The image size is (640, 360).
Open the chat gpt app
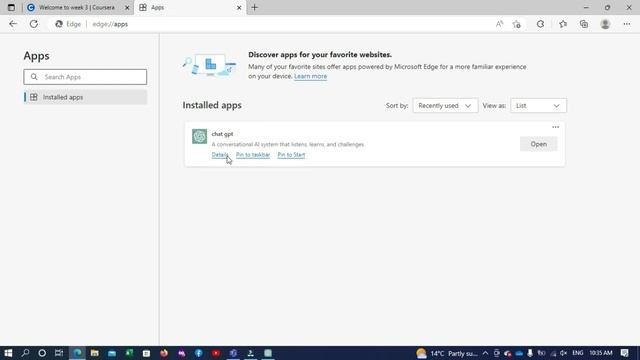(x=538, y=144)
